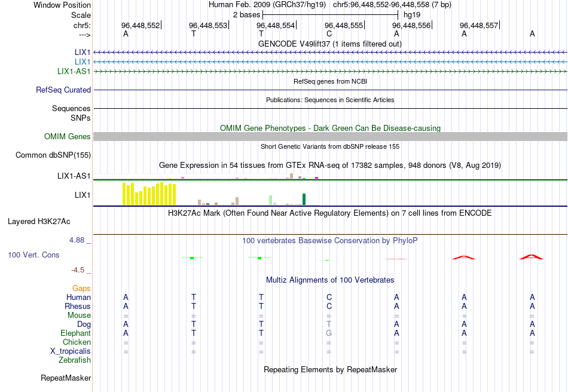Click the rightmost red PhyloP conservation peak
568x392 pixels.
click(x=532, y=257)
